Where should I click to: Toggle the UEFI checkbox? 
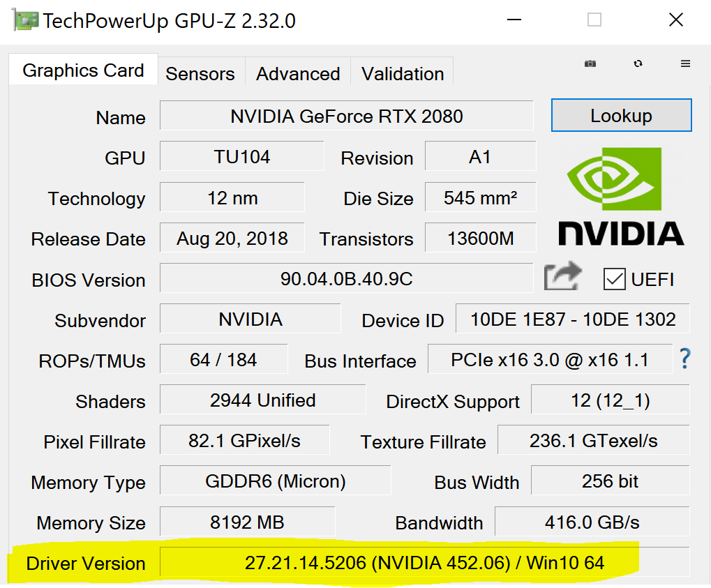point(615,279)
